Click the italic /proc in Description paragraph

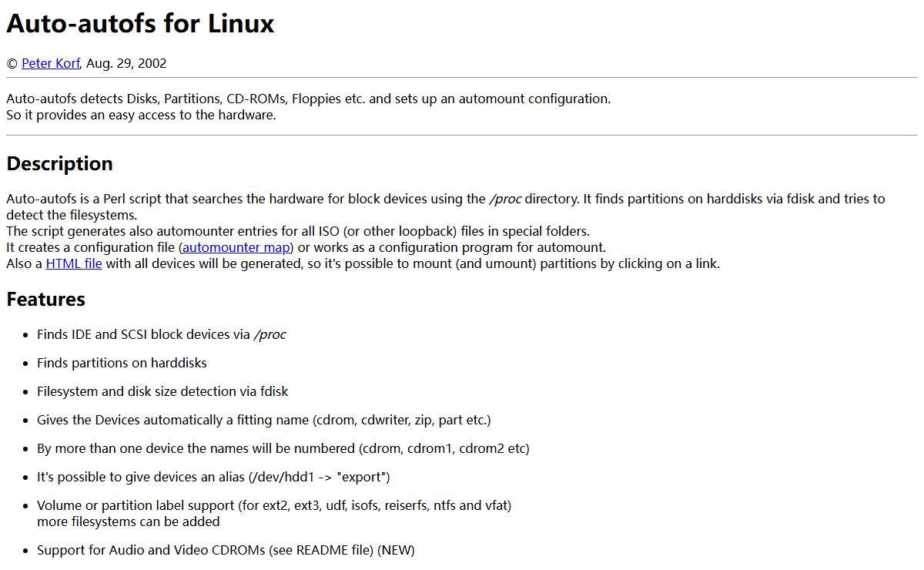505,199
